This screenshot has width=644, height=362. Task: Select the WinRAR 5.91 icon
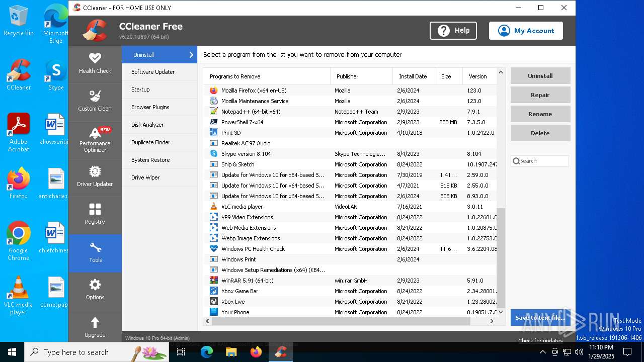point(213,281)
